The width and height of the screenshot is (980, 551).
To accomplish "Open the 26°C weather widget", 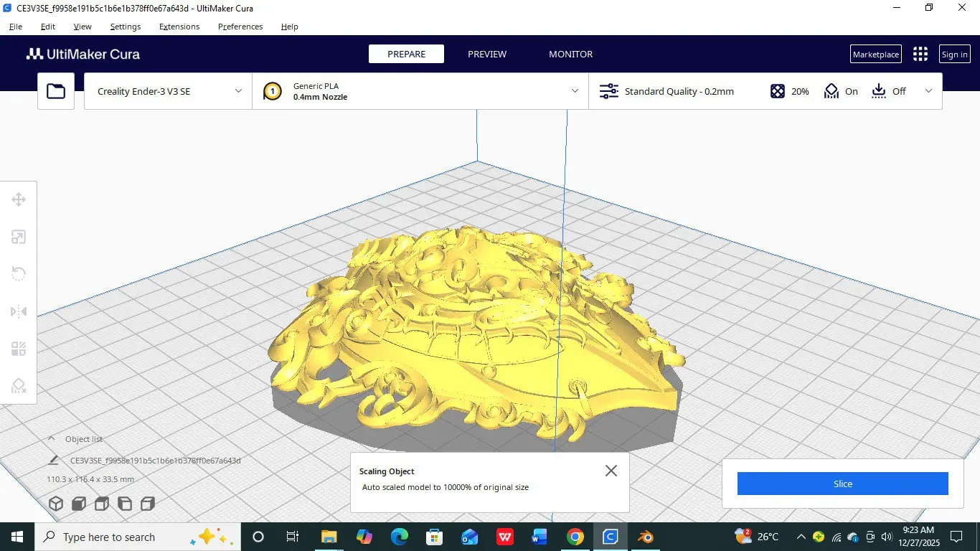I will pyautogui.click(x=757, y=537).
